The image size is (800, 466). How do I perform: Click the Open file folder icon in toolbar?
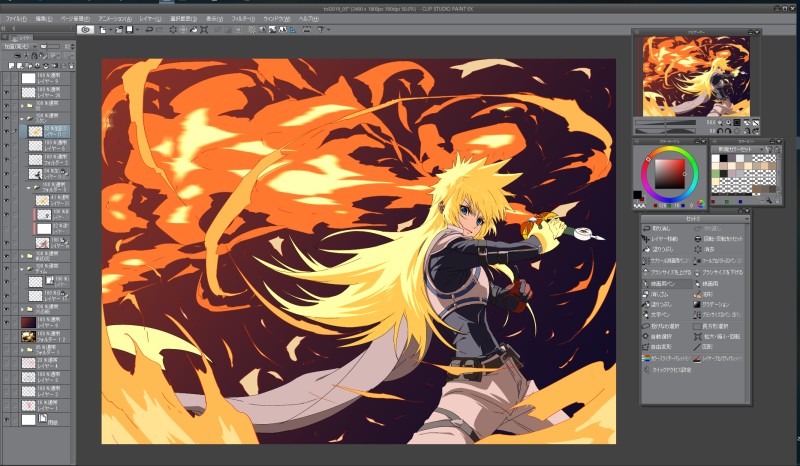[x=119, y=30]
